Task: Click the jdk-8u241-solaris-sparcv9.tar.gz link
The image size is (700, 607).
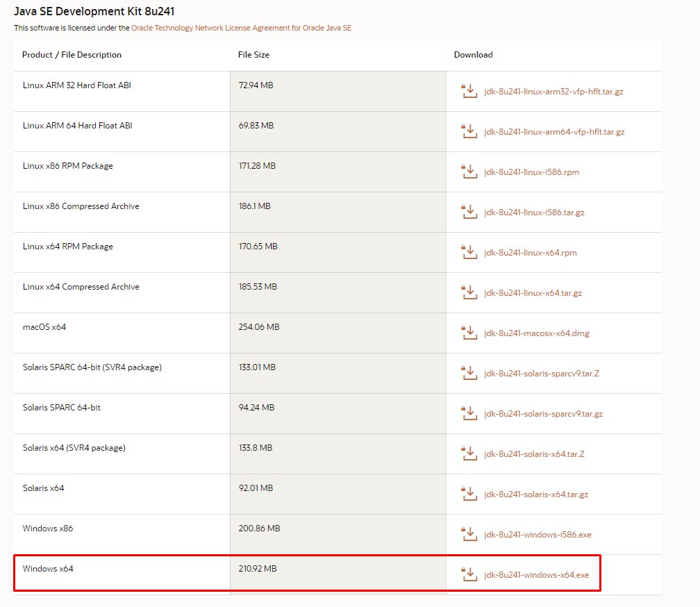Action: (x=543, y=414)
